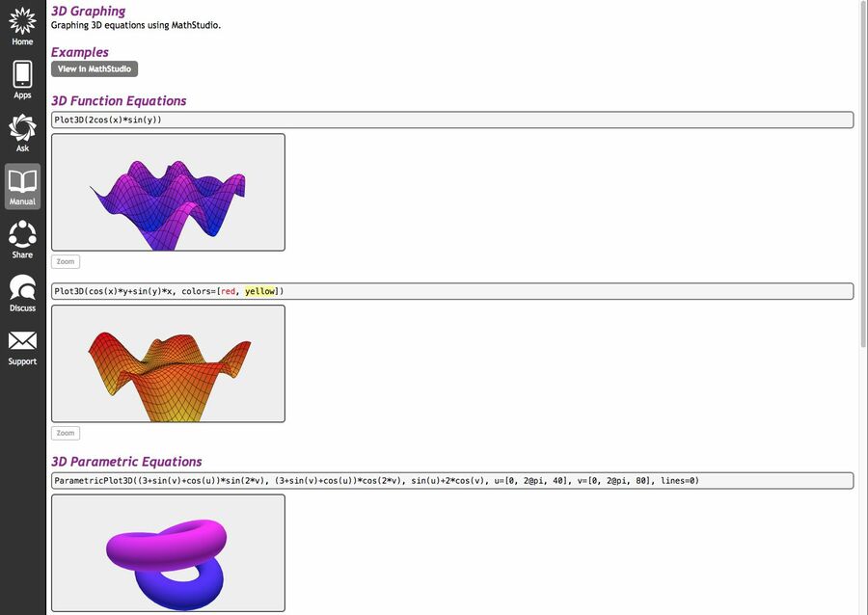868x615 pixels.
Task: Click the vertical page scrollbar
Action: 862,174
